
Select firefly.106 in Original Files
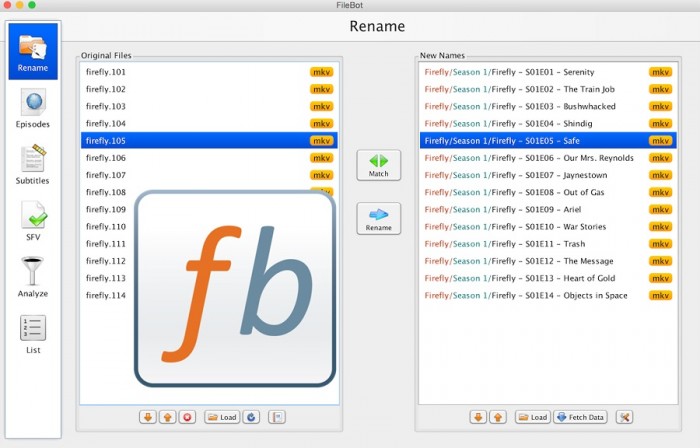[x=209, y=158]
